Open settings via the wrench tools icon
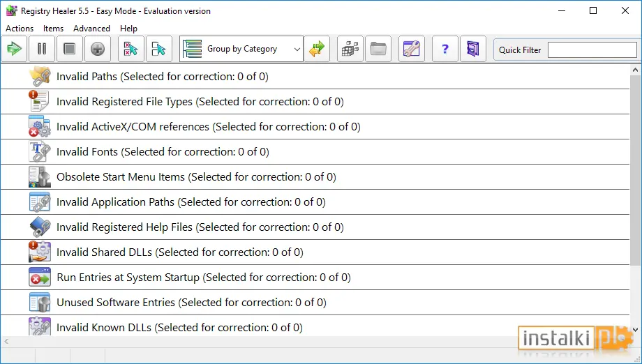The image size is (642, 364). [412, 49]
